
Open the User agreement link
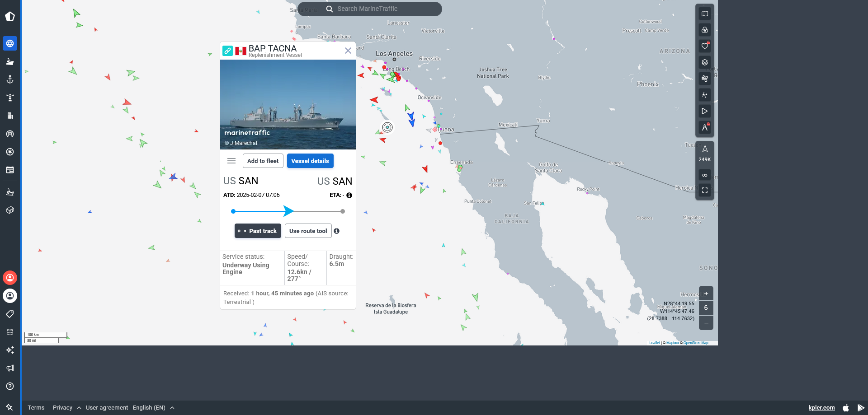pos(107,407)
